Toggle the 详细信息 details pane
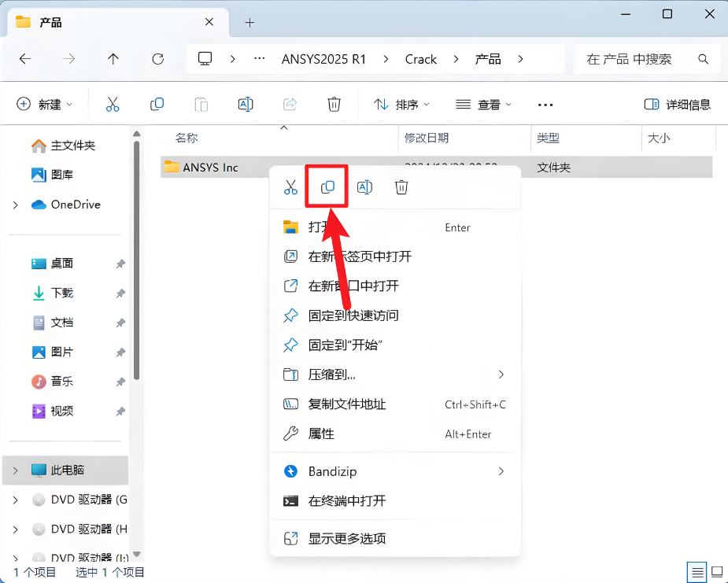728x583 pixels. (678, 105)
